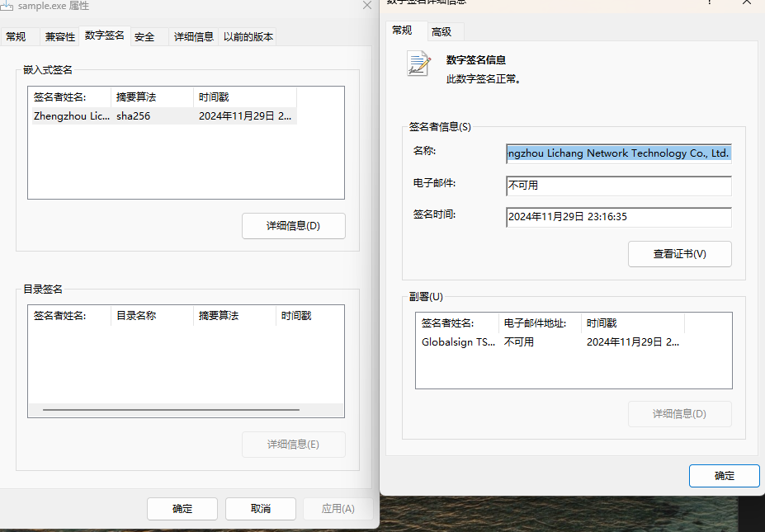Click 摘要算法 column header in embedded signatures
The height and width of the screenshot is (532, 765).
pos(152,97)
